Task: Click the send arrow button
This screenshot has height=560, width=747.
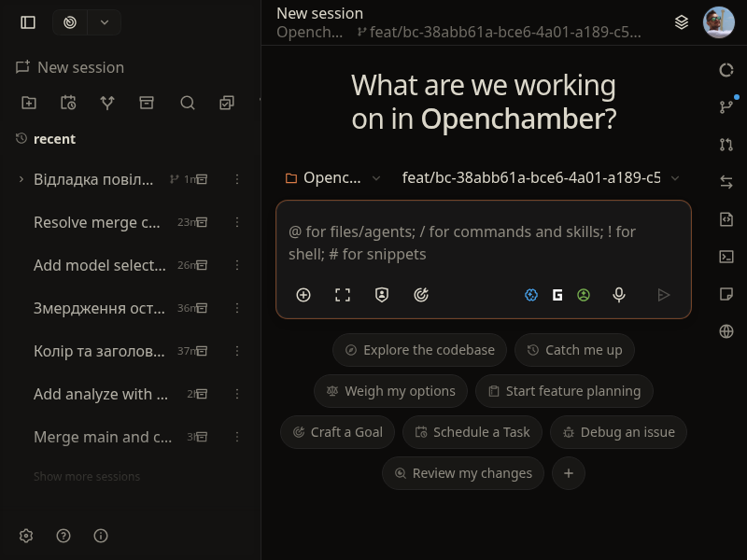Action: pyautogui.click(x=664, y=295)
